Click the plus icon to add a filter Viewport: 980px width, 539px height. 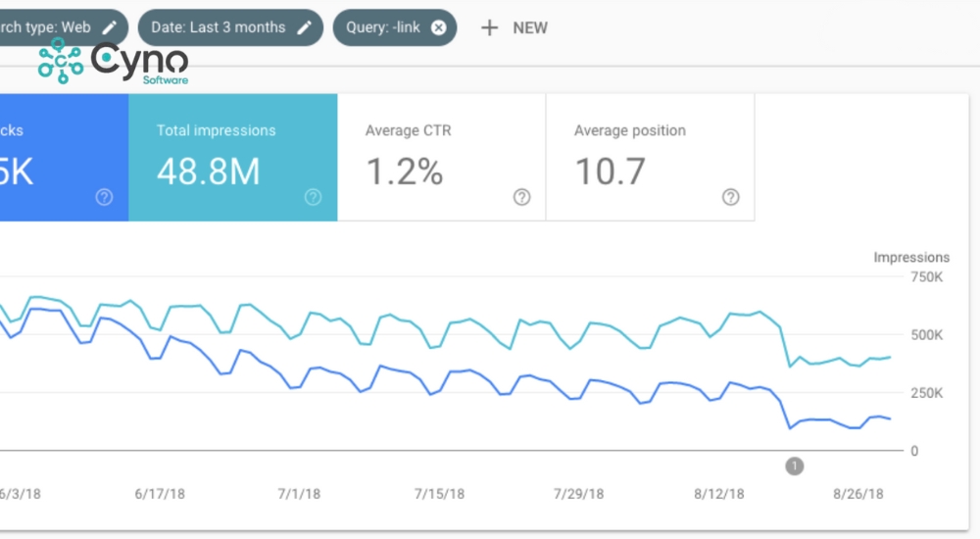pos(489,27)
